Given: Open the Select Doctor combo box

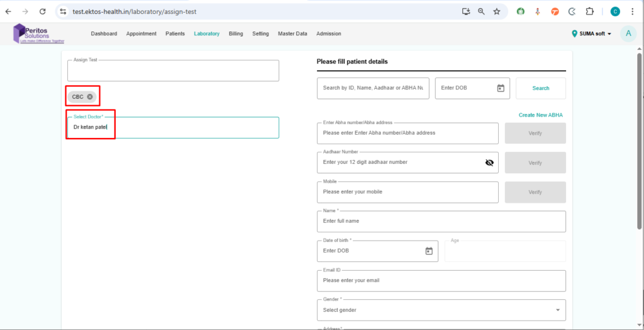Looking at the screenshot, I should point(173,127).
